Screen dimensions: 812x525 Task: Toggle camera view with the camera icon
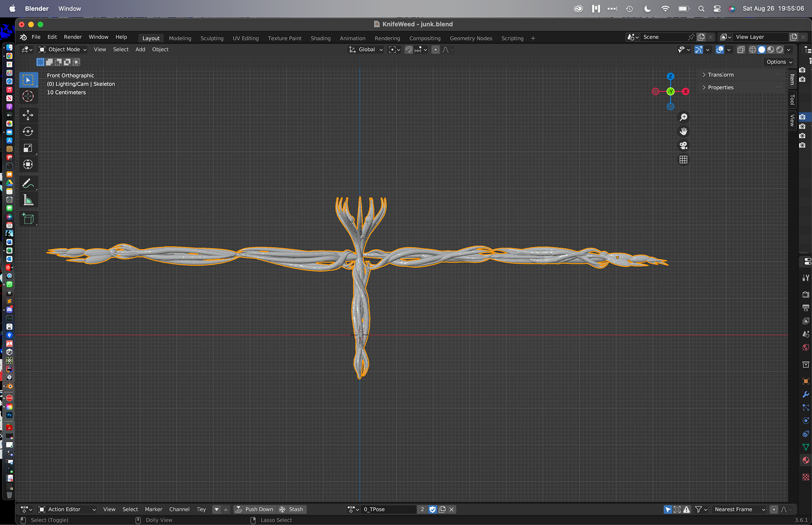tap(683, 146)
